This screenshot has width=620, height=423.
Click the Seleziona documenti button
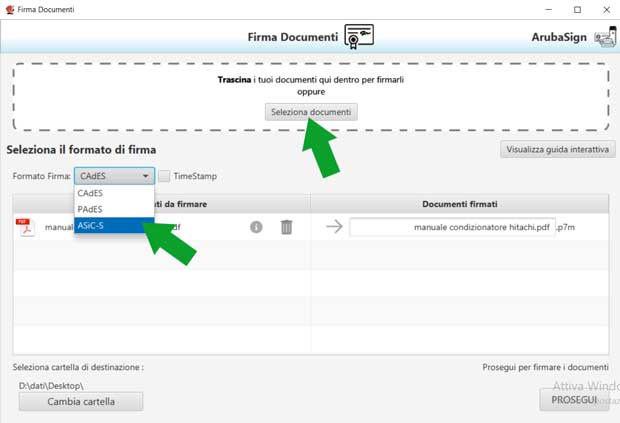[x=311, y=112]
